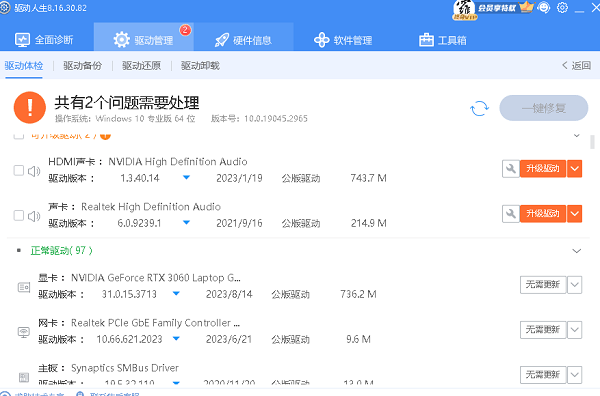Click the gear icon on 驱动管理
600x396 pixels.
point(122,40)
